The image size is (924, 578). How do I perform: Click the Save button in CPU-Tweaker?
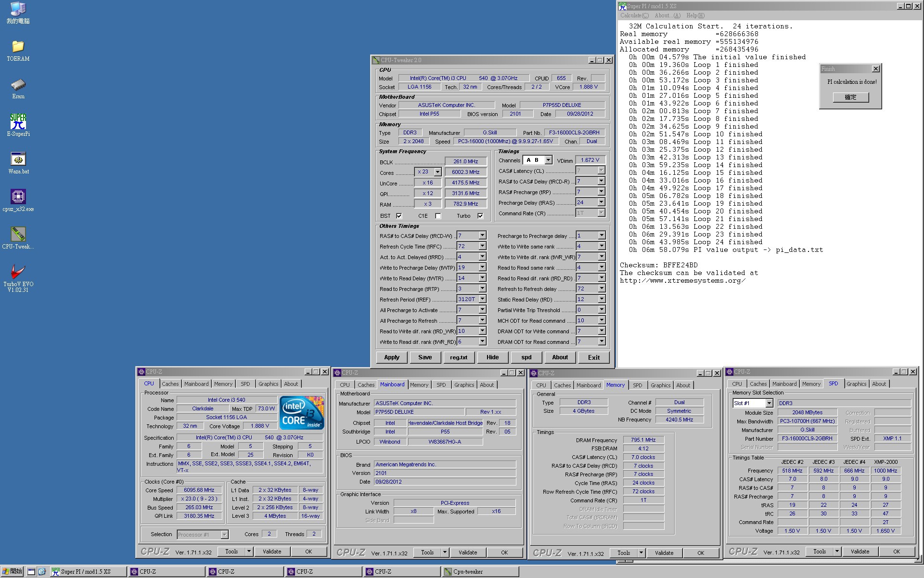click(425, 357)
